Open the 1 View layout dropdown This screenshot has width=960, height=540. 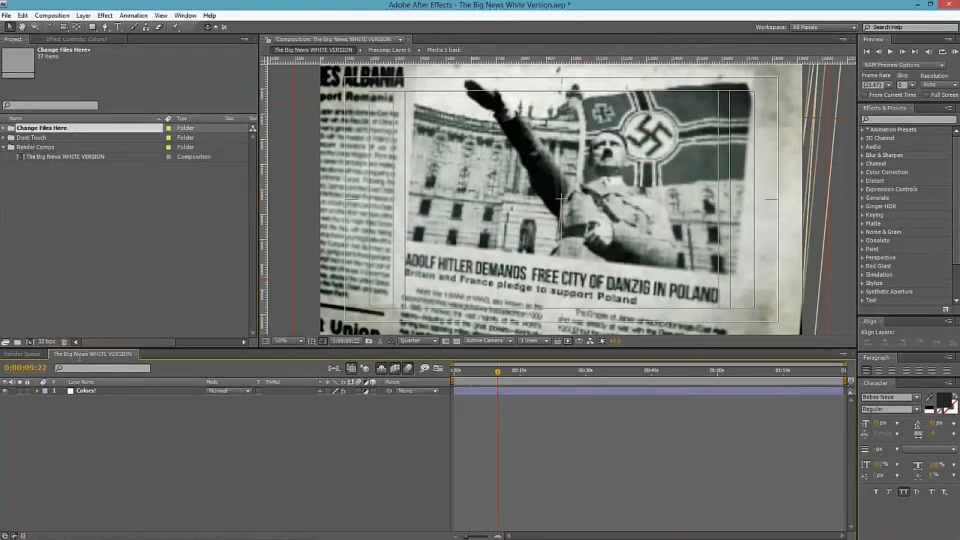[534, 341]
